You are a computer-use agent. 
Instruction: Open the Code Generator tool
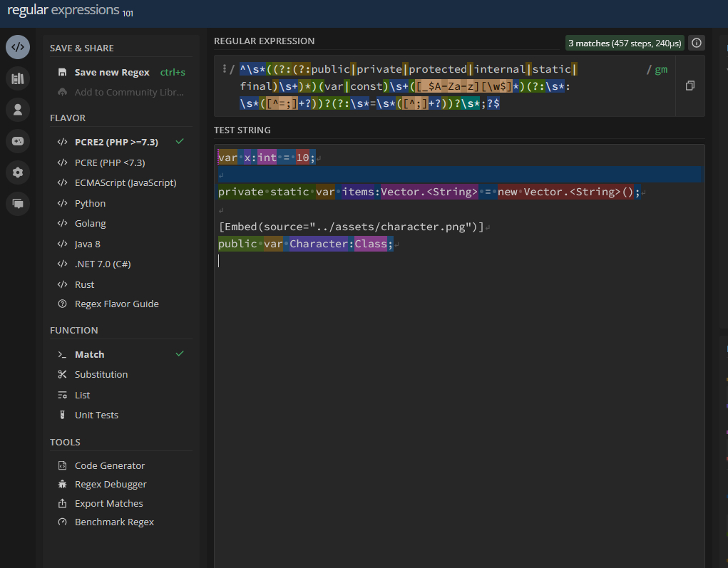(109, 465)
